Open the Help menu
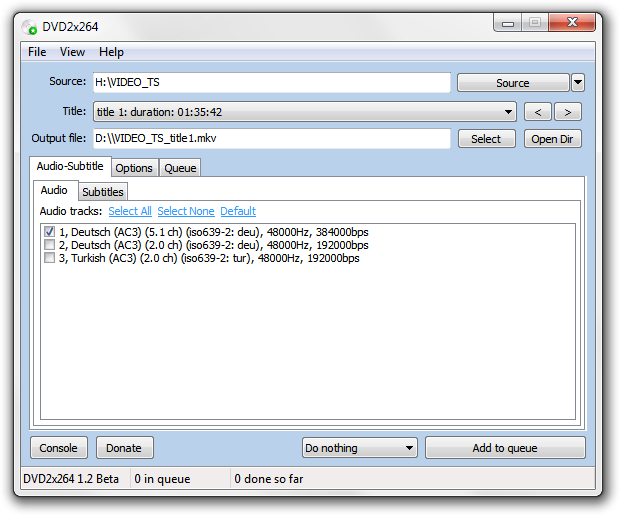Image resolution: width=621 pixels, height=516 pixels. (111, 52)
